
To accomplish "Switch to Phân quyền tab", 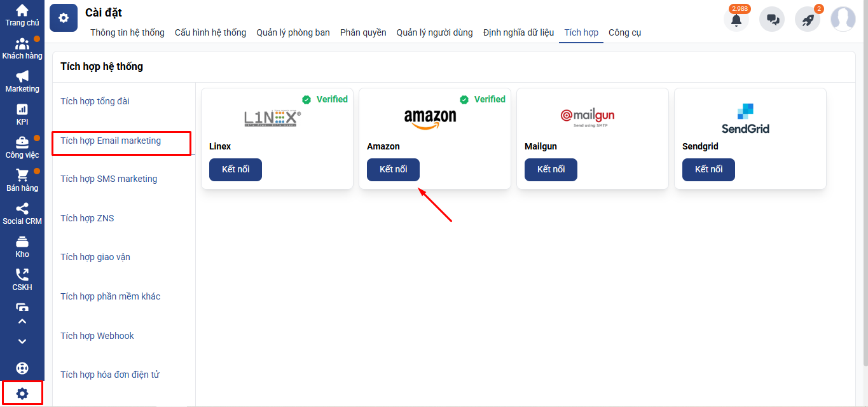I will click(x=363, y=32).
